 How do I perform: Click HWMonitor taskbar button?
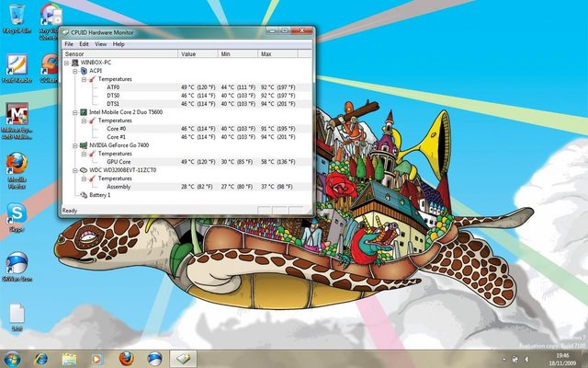[x=184, y=359]
